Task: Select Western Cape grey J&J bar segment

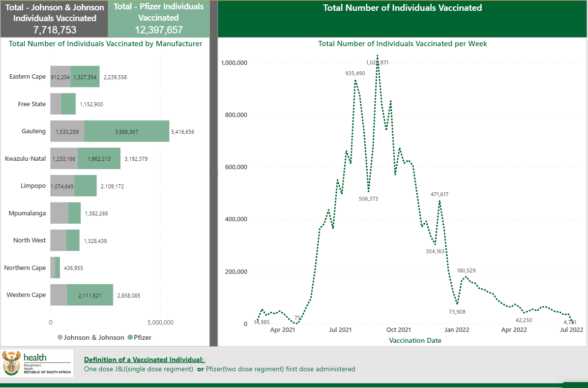Action: click(x=59, y=295)
